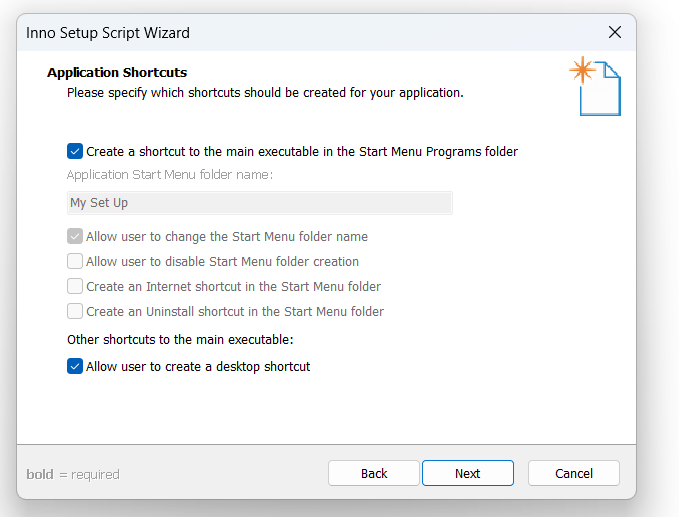Cancel the script wizard
This screenshot has height=517, width=679.
[x=574, y=473]
